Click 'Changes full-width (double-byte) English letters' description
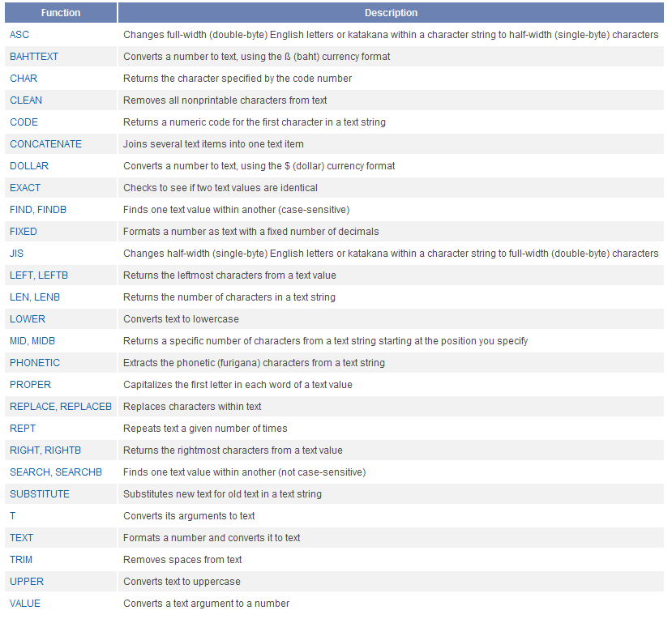The height and width of the screenshot is (619, 672). point(391,35)
